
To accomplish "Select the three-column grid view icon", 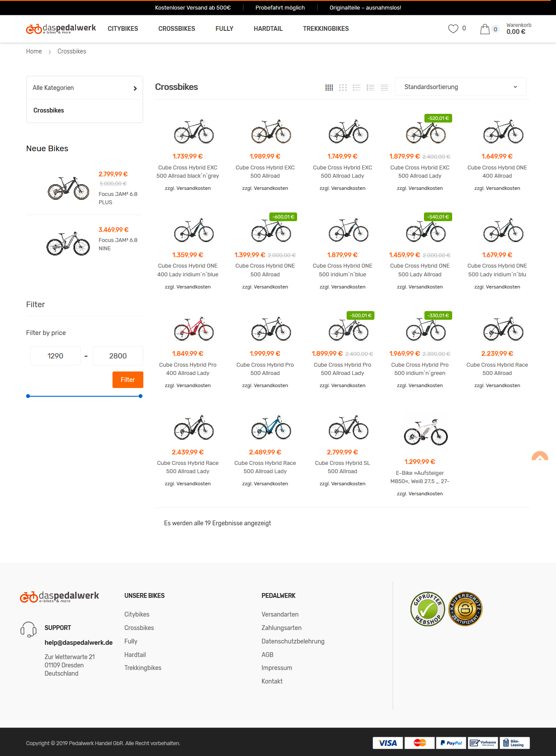I will (343, 87).
